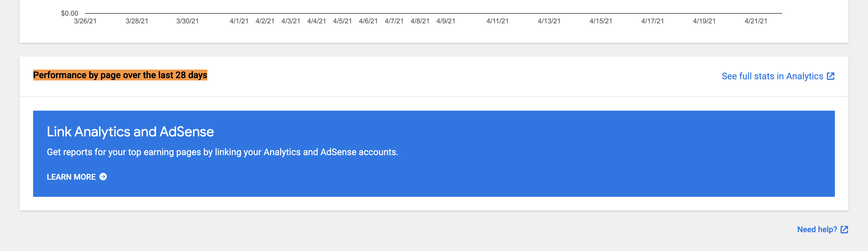Screen dimensions: 868x251
Task: Select the 4/9/21 date marker
Action: coord(445,21)
